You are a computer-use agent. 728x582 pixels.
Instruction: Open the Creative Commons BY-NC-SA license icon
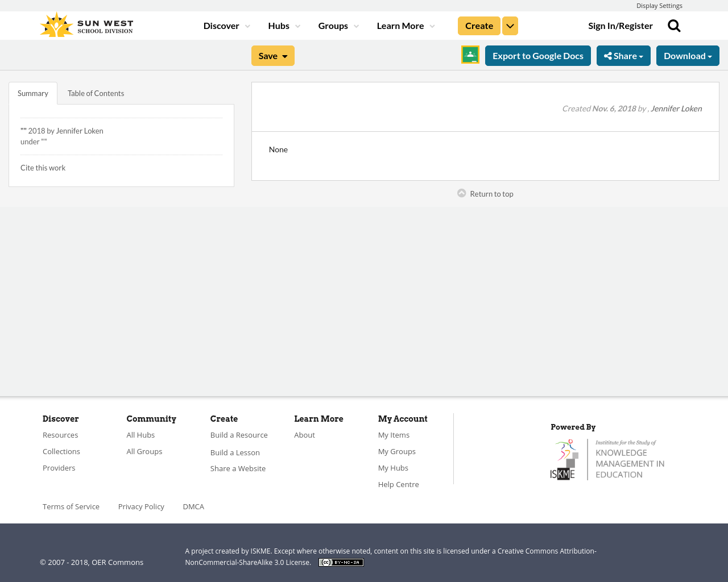pos(341,562)
